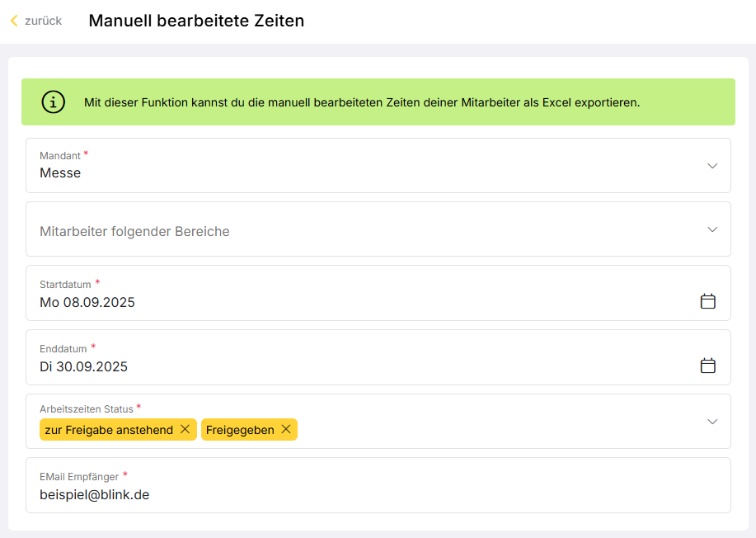The height and width of the screenshot is (538, 756).
Task: Click the 'zur Freigabe anstehend' tag label
Action: [x=109, y=430]
